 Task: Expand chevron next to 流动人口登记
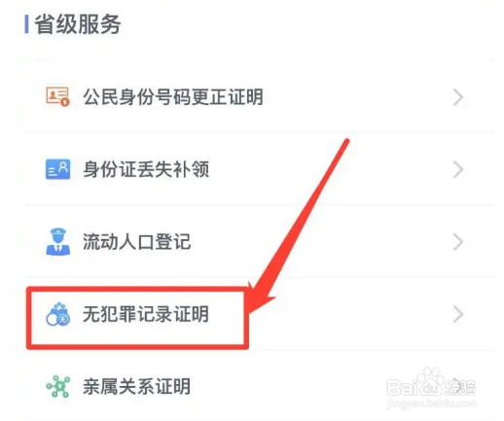pos(457,242)
